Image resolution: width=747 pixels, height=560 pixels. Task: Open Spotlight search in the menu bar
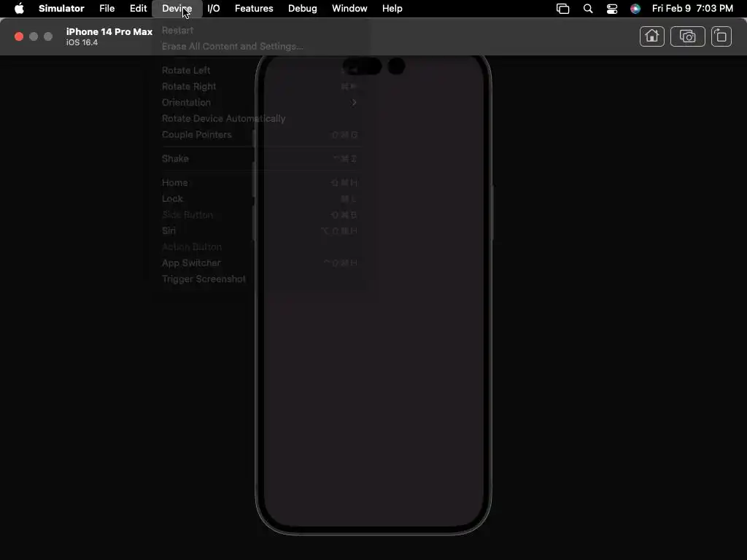coord(588,9)
